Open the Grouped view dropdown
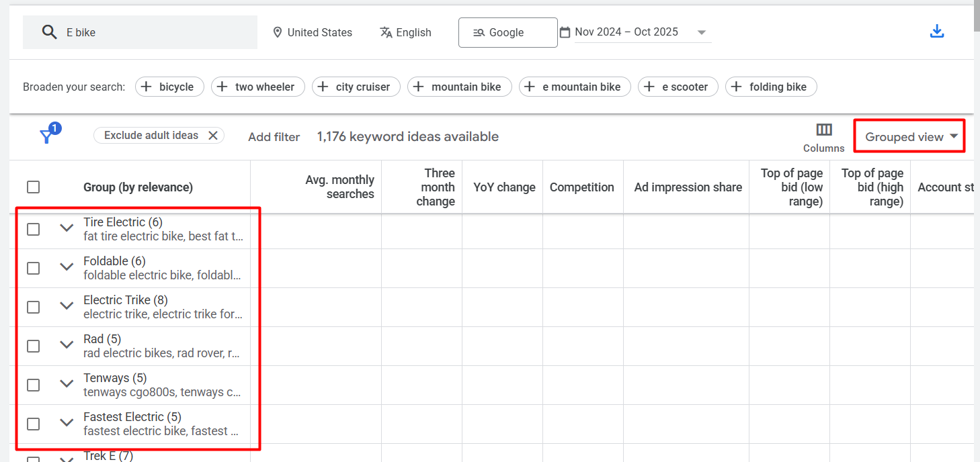 point(910,137)
